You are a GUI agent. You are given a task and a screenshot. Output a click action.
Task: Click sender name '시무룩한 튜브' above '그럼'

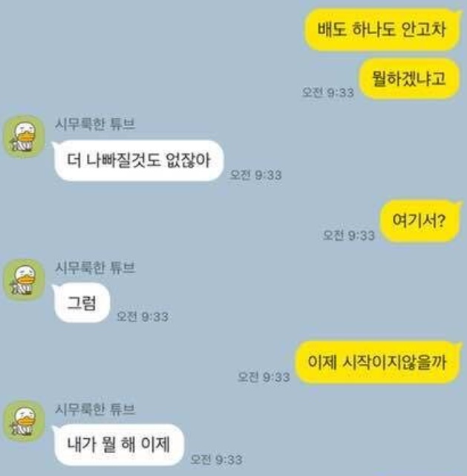click(x=95, y=268)
